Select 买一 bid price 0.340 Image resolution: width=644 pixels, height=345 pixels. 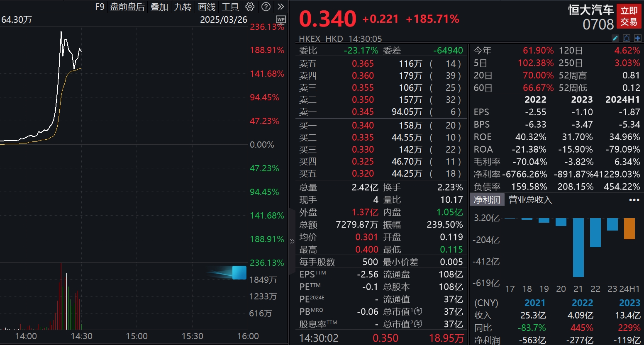[363, 125]
